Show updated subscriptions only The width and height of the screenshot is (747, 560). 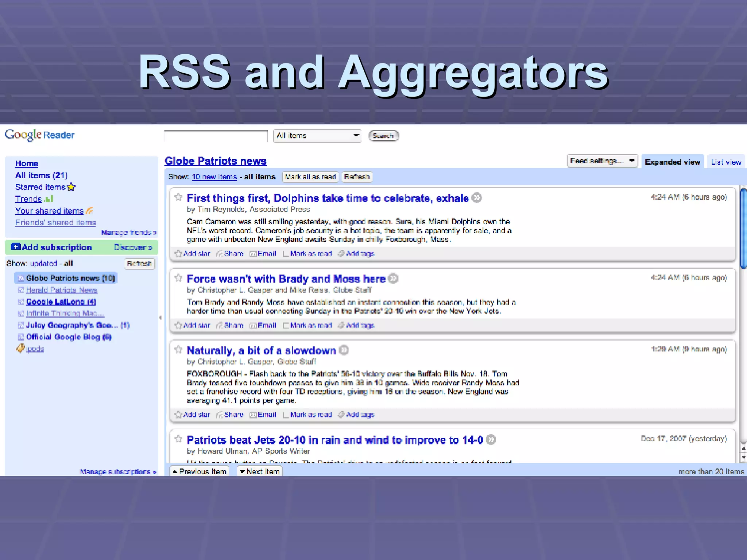[x=43, y=263]
